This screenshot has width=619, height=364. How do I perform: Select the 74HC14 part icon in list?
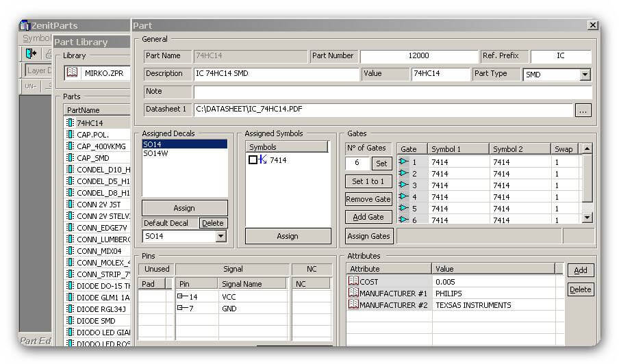(x=71, y=122)
